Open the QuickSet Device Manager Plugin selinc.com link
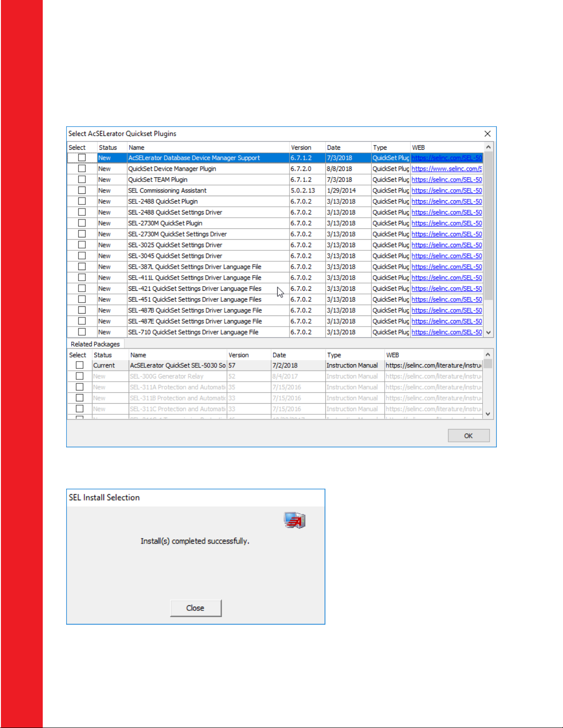 pos(447,169)
